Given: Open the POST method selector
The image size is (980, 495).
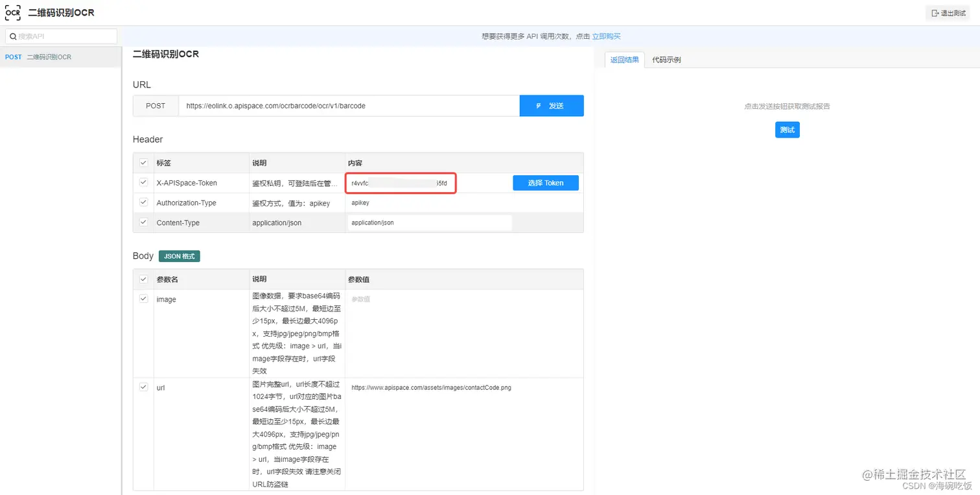Looking at the screenshot, I should pos(156,106).
